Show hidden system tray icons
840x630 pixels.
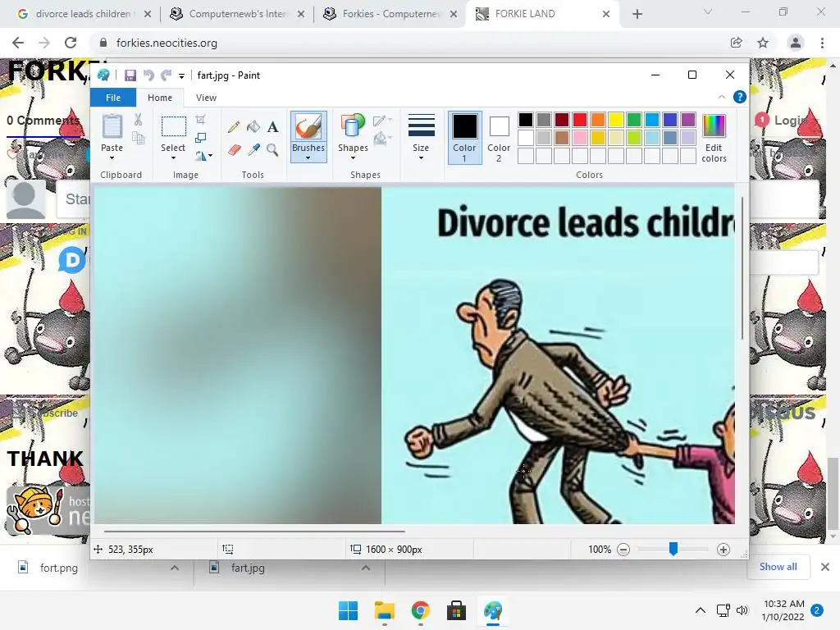click(x=701, y=610)
